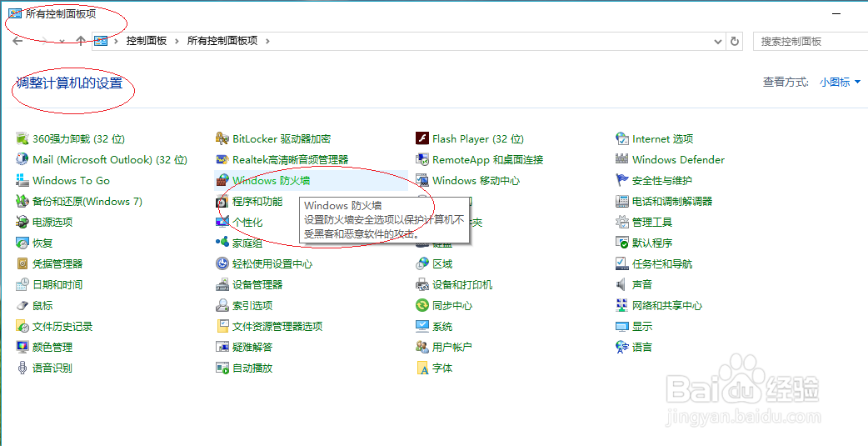Open the recent locations arrow beside forward

(x=62, y=41)
